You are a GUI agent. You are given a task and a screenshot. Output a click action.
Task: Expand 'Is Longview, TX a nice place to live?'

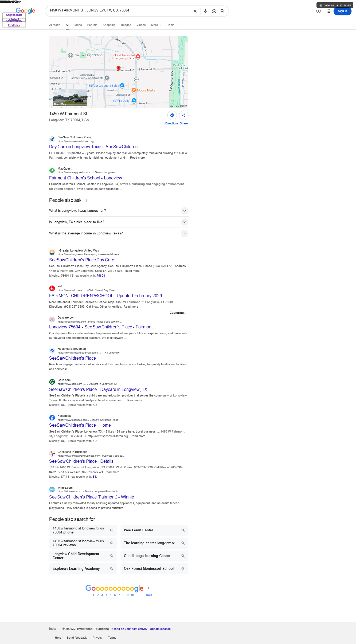(x=119, y=222)
